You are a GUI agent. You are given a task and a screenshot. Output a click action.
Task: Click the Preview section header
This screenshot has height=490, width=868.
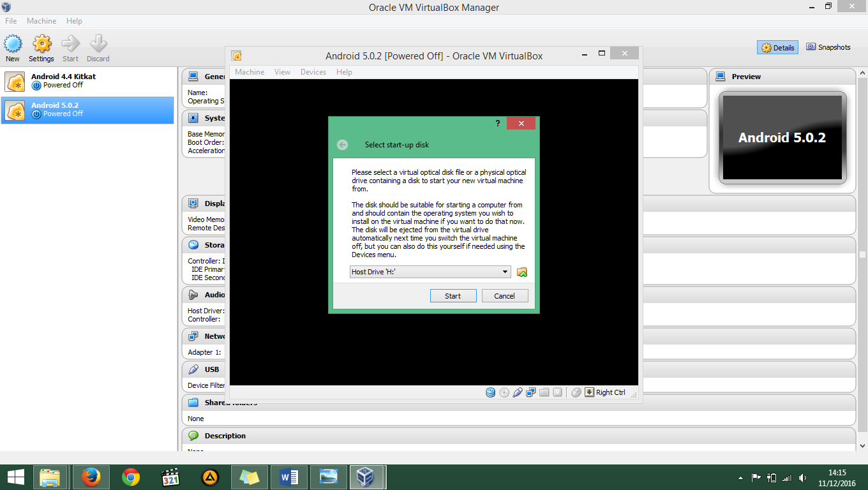point(782,77)
